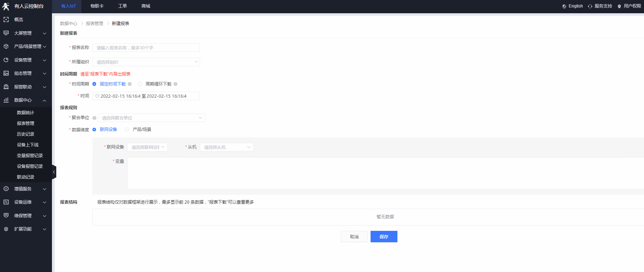644x272 pixels.
Task: Expand the 组态管理 menu chevron
Action: [44, 73]
